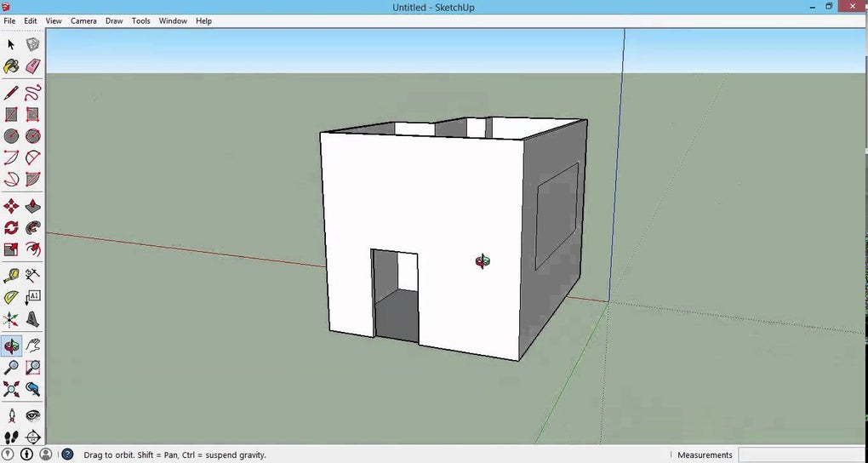Select the Protractor tool
The height and width of the screenshot is (463, 868).
pyautogui.click(x=11, y=297)
